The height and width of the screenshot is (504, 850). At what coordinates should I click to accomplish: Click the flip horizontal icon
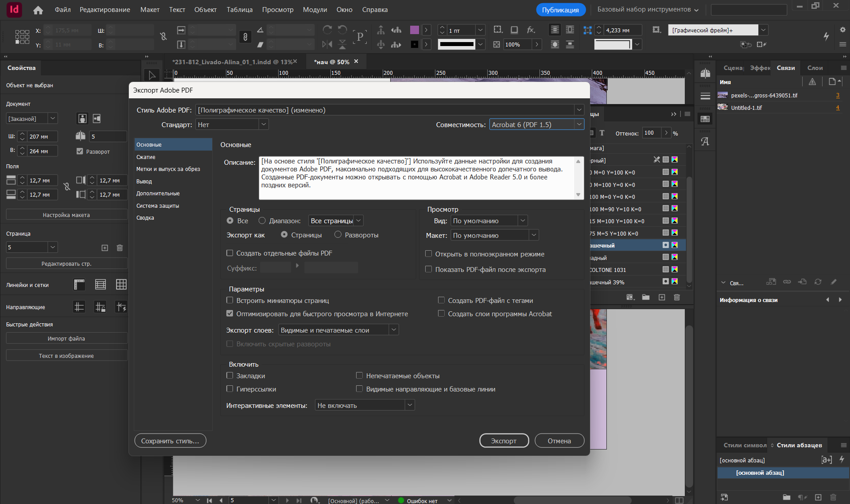pyautogui.click(x=327, y=44)
